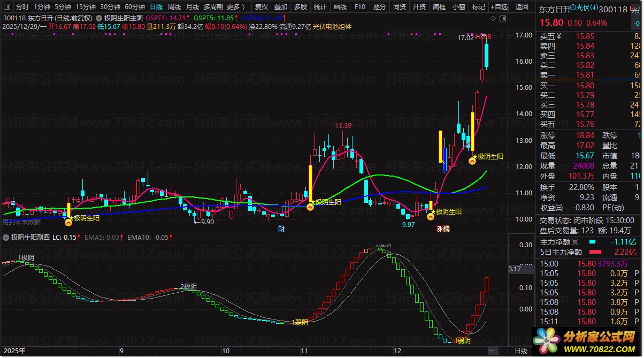644x358 pixels.
Task: Add stock with +自选 button
Action: [x=498, y=7]
